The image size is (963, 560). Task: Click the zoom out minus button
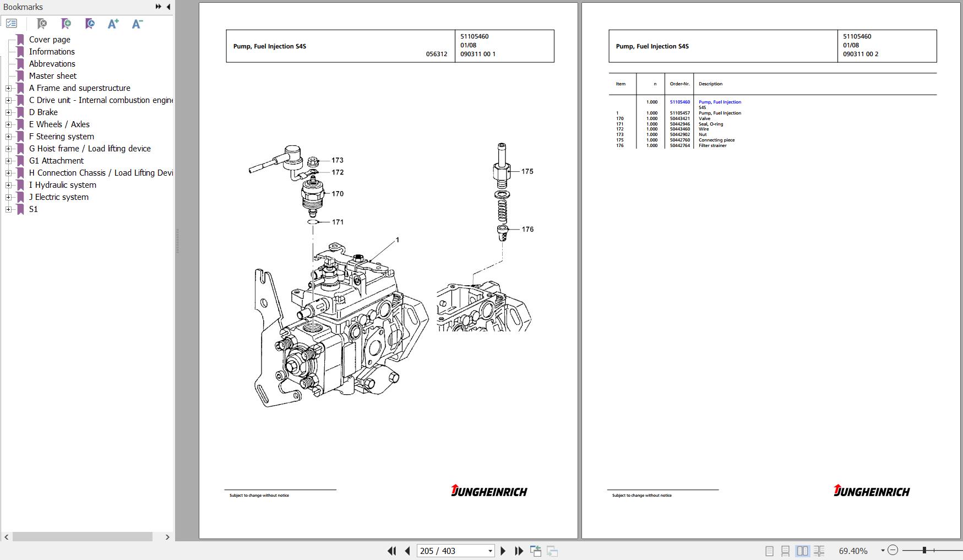893,550
